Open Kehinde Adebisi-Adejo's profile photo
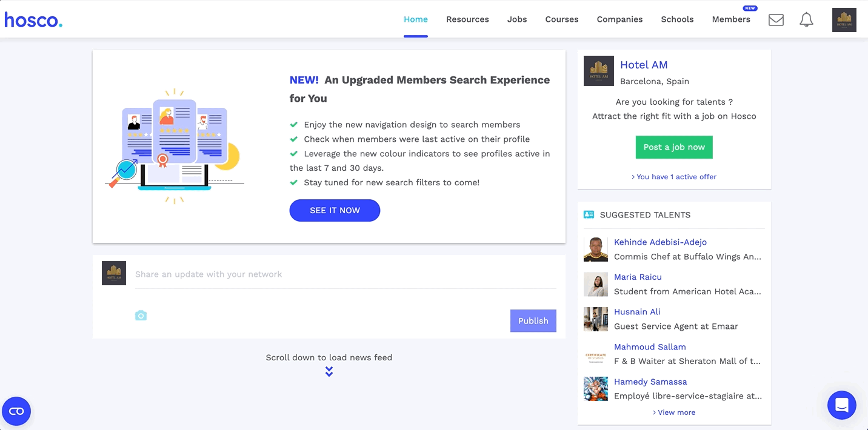This screenshot has height=430, width=868. [x=596, y=250]
